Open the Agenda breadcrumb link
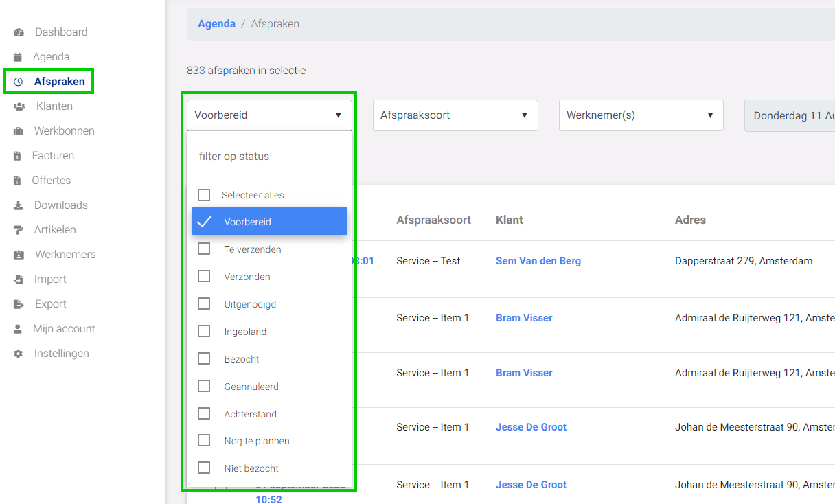Screen dimensions: 835x504 pos(216,24)
